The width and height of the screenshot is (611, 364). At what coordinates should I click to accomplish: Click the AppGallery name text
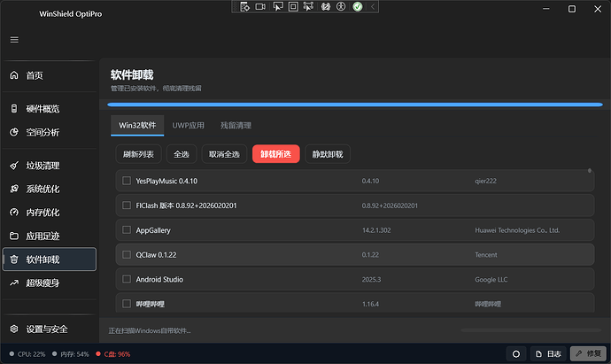[x=153, y=230]
